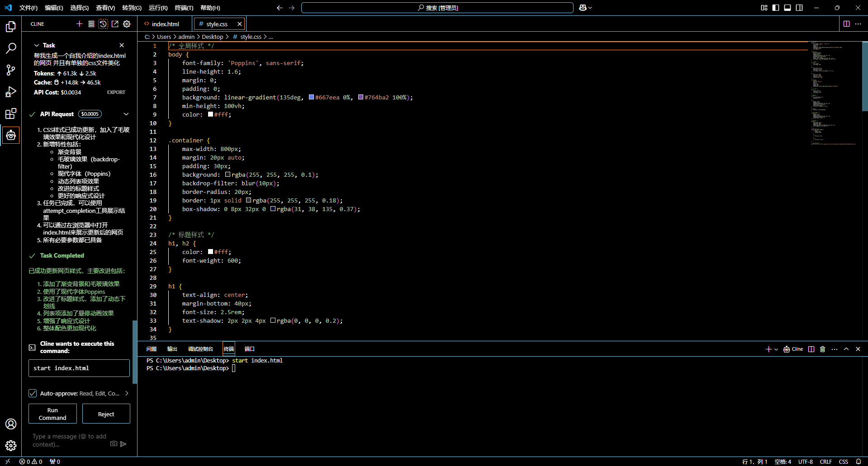Toggle the primary sidebar visibility
This screenshot has width=868, height=466.
point(776,8)
